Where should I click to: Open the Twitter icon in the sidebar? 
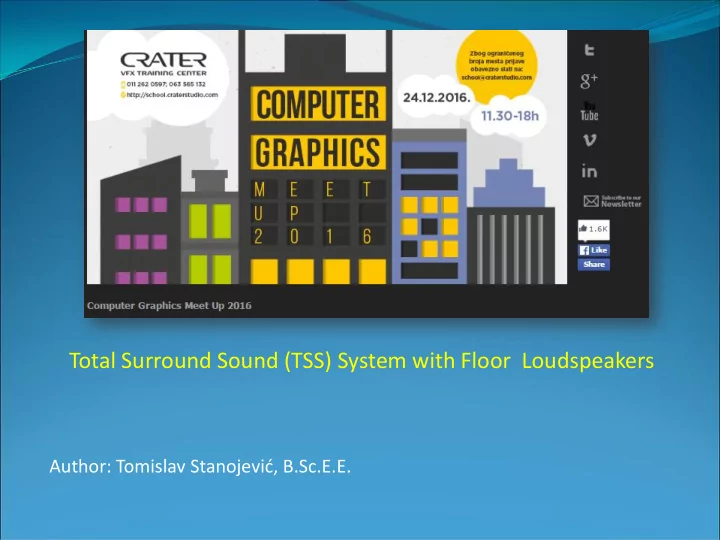pyautogui.click(x=589, y=50)
